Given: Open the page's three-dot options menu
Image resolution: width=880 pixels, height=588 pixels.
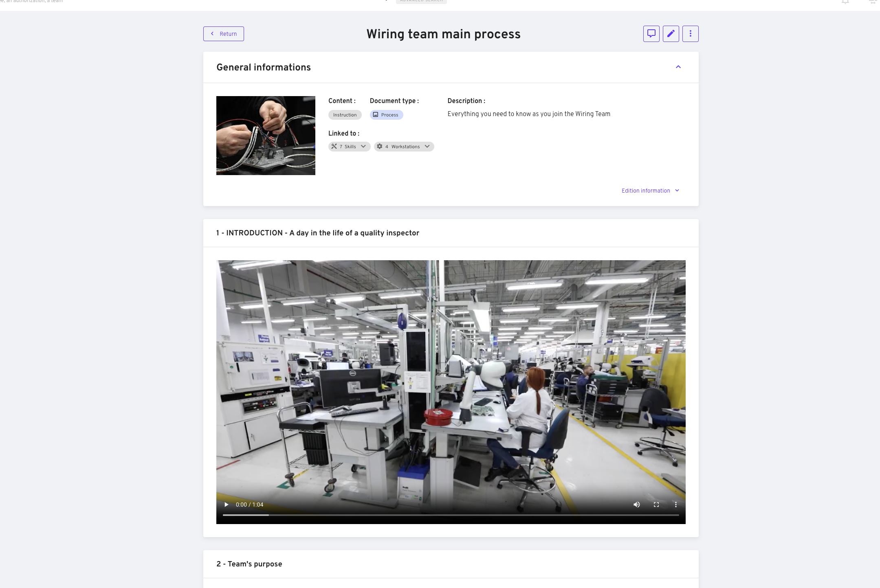Looking at the screenshot, I should pos(690,34).
